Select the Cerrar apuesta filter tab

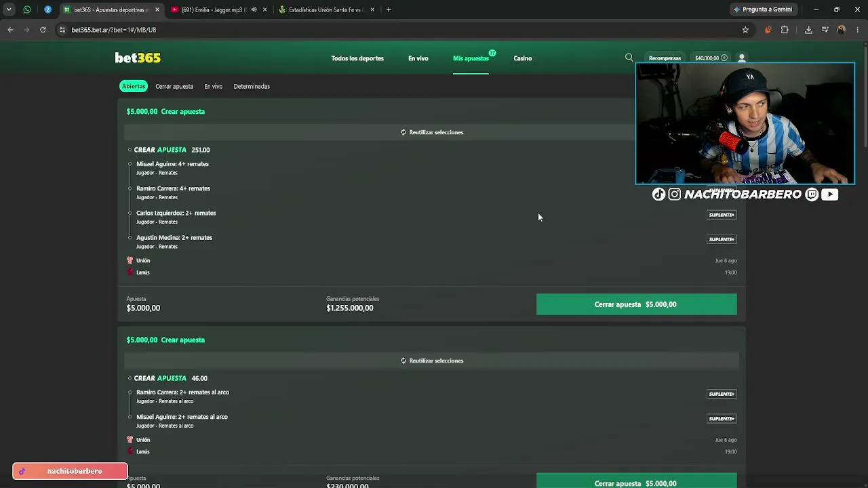[174, 86]
